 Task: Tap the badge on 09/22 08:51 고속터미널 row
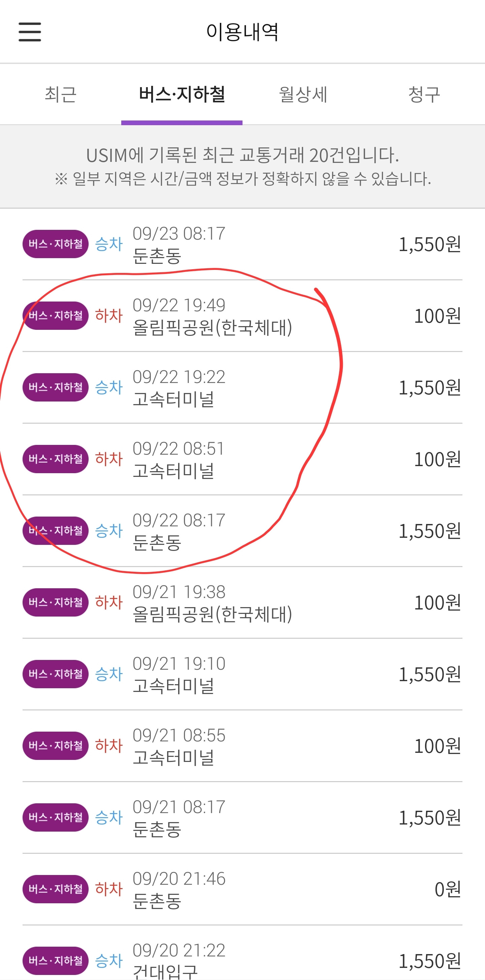pyautogui.click(x=56, y=459)
